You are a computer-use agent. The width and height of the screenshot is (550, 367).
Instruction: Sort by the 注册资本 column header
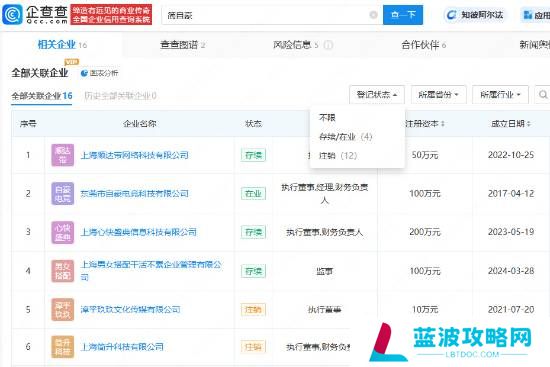425,124
